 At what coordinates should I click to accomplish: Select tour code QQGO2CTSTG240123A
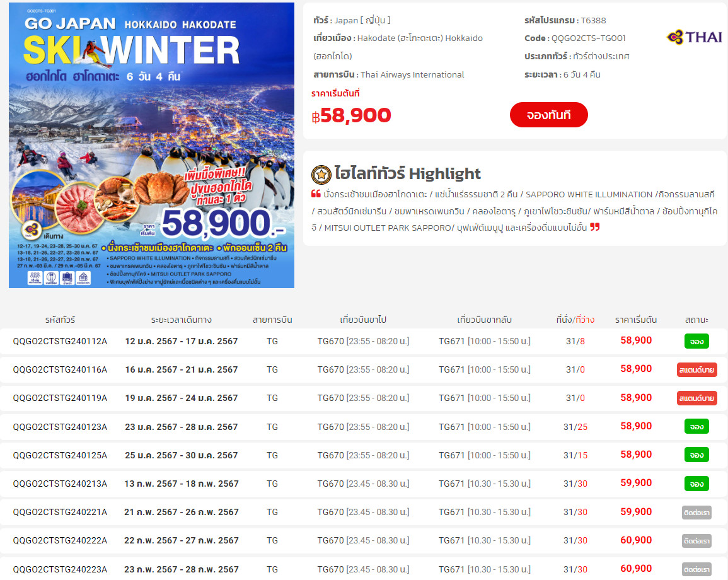coord(60,427)
